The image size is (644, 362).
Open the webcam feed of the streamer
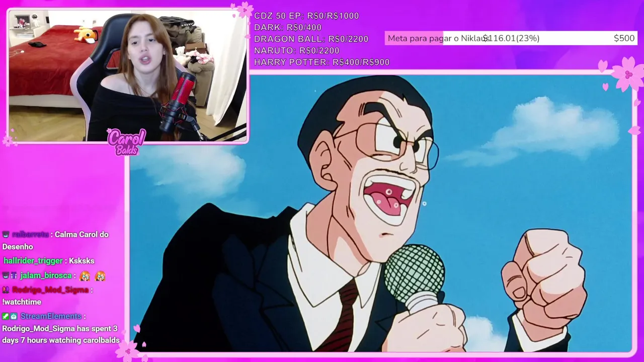click(x=128, y=75)
